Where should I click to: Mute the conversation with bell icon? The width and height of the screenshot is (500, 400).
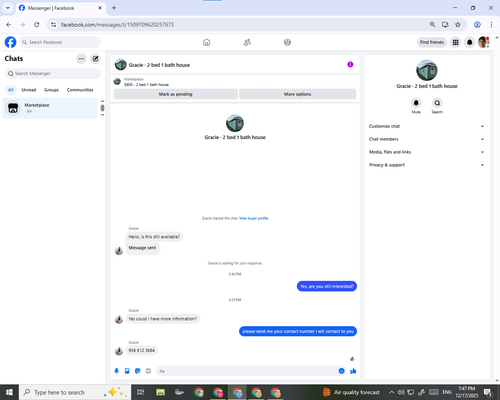[416, 103]
